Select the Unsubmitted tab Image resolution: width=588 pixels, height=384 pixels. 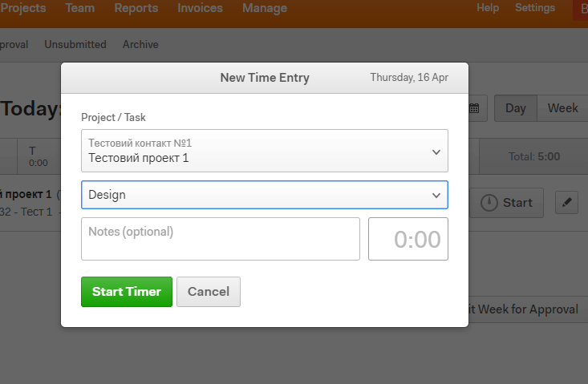[x=75, y=44]
